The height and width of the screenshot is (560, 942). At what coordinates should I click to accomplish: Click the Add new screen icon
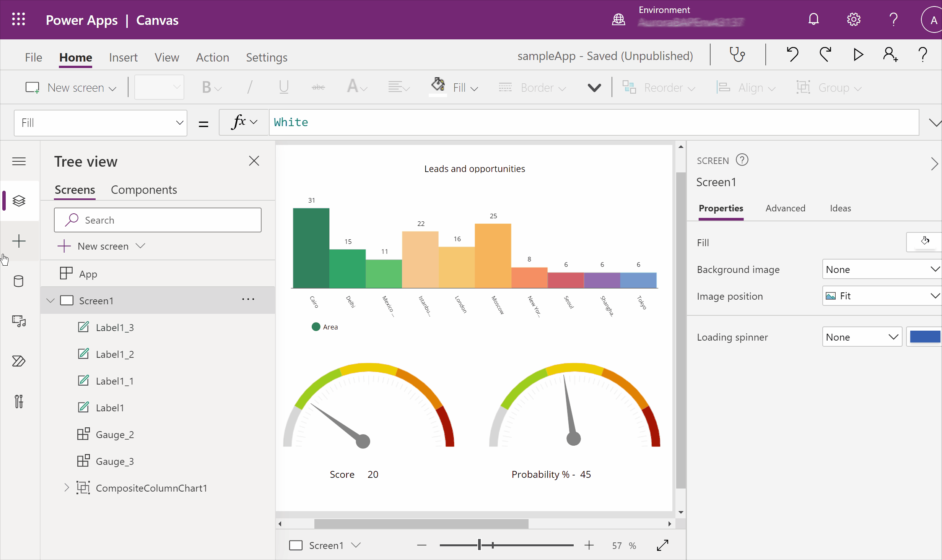pyautogui.click(x=18, y=241)
